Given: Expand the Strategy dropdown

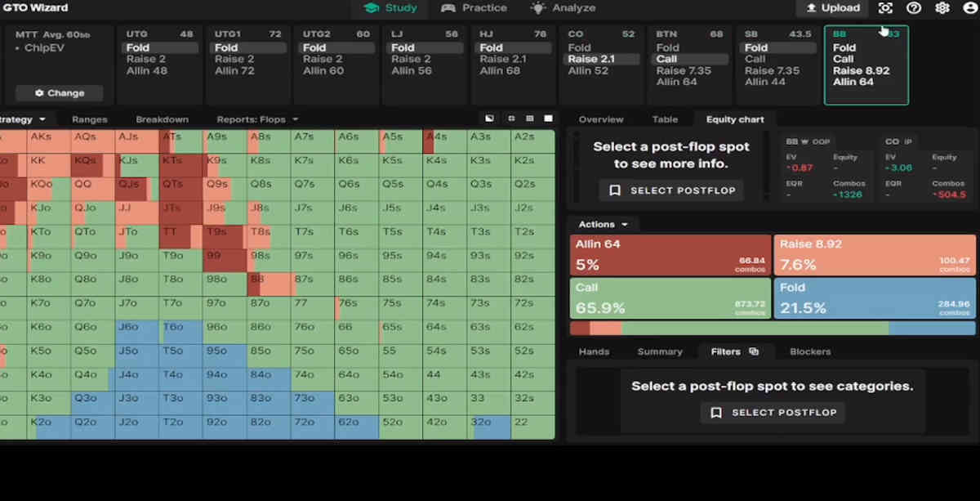Looking at the screenshot, I should click(23, 119).
